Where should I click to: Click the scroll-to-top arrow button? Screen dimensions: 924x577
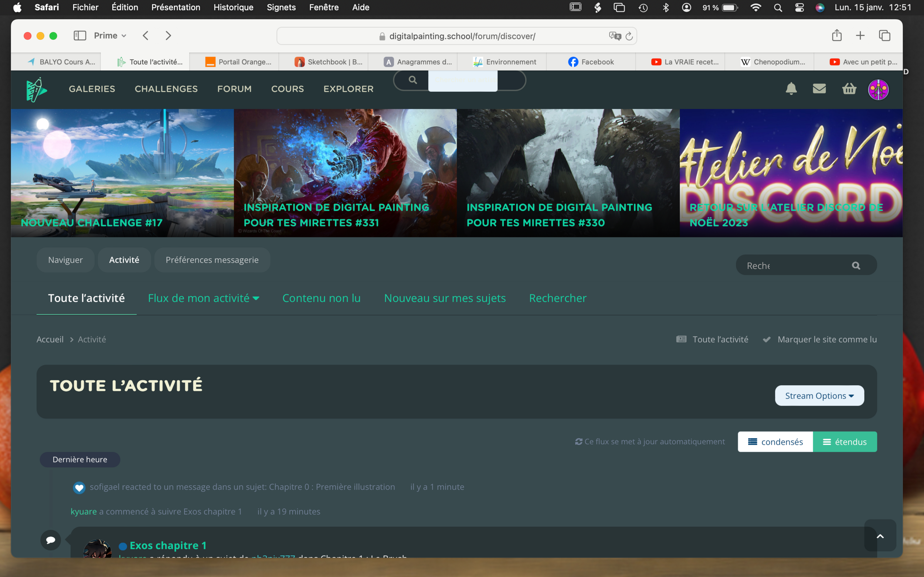pos(880,536)
